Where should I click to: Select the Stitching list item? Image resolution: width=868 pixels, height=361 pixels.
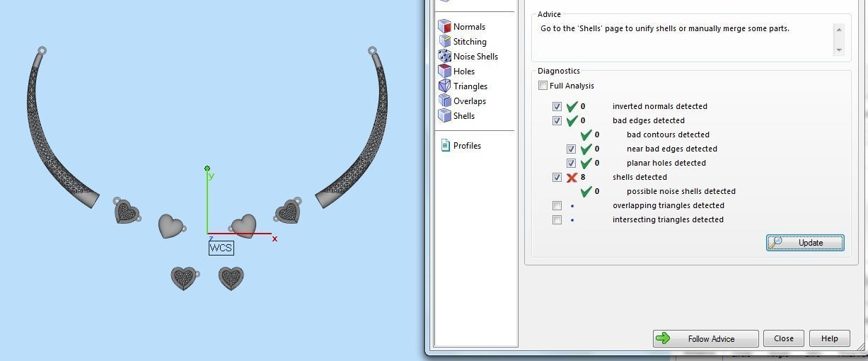[470, 42]
